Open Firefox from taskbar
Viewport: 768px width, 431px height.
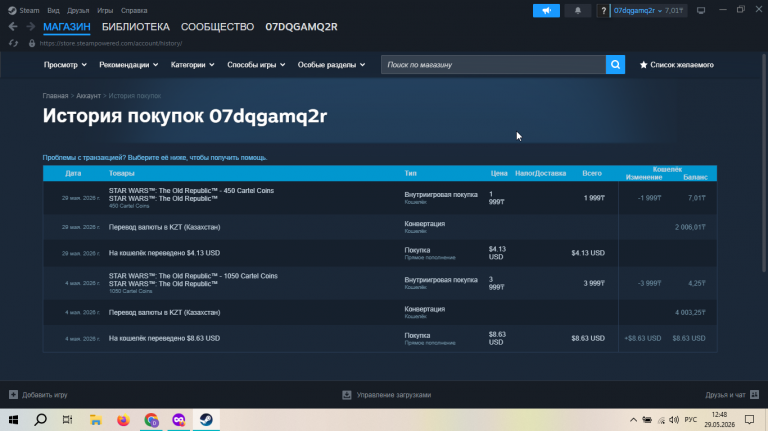tap(123, 420)
